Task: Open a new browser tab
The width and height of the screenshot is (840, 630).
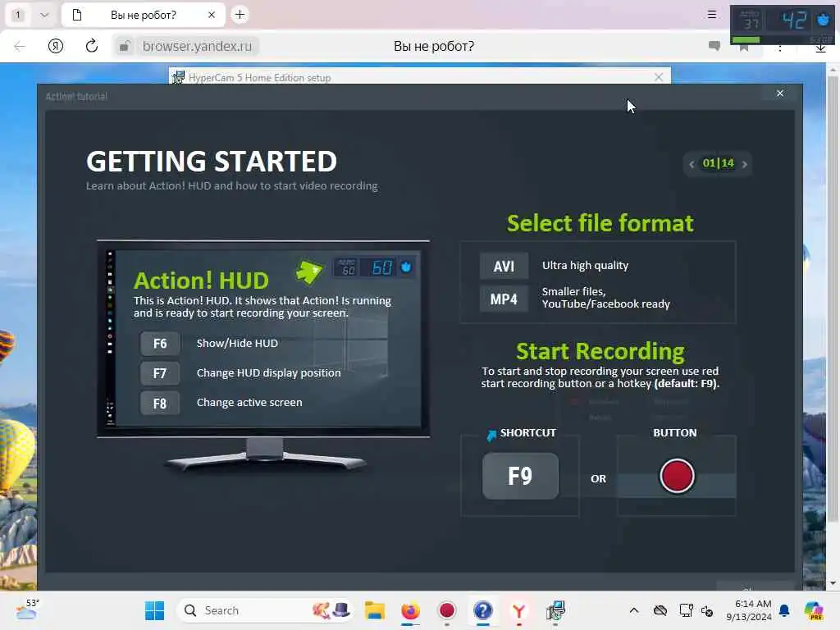Action: point(240,15)
